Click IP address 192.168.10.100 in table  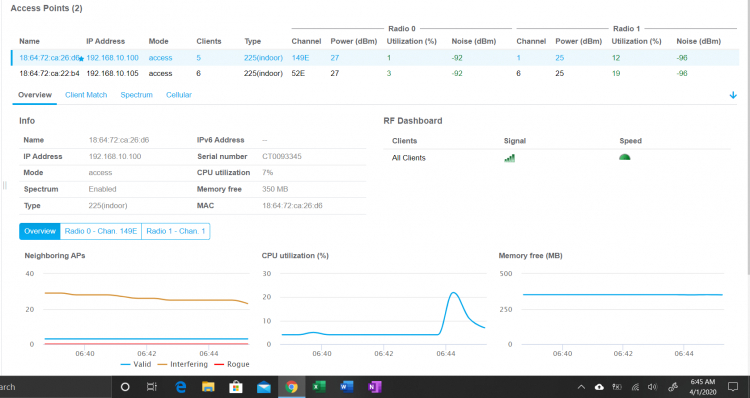(x=112, y=57)
